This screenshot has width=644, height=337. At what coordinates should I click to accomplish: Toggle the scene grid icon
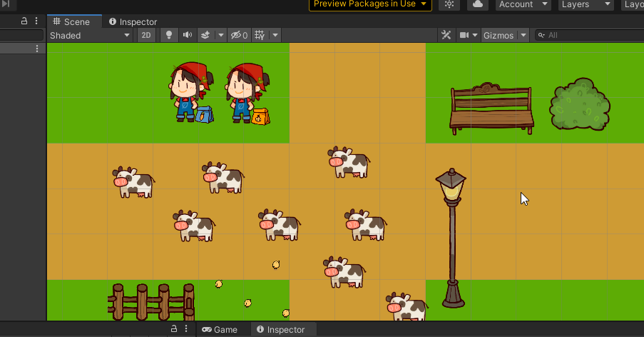click(x=260, y=35)
